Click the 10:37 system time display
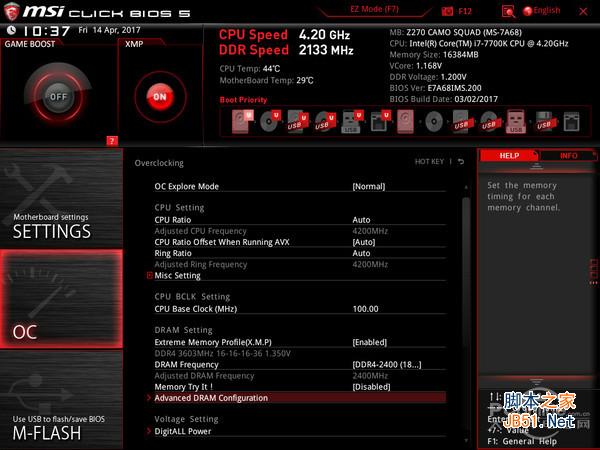 tap(47, 31)
